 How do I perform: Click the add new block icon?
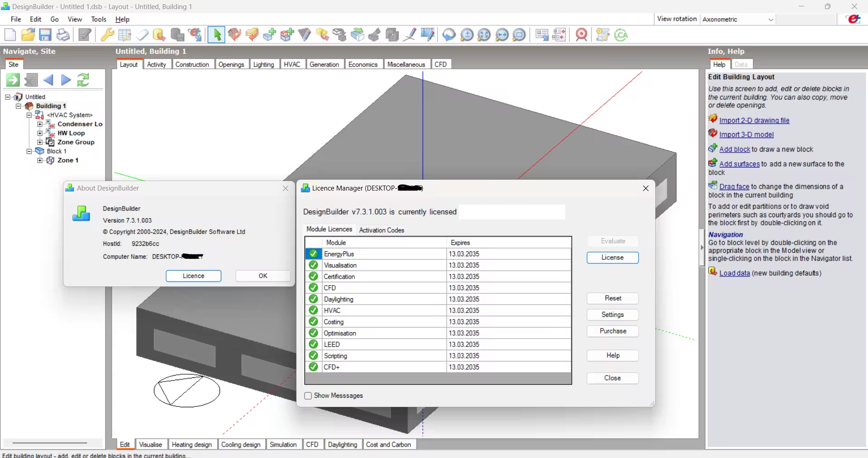point(270,35)
